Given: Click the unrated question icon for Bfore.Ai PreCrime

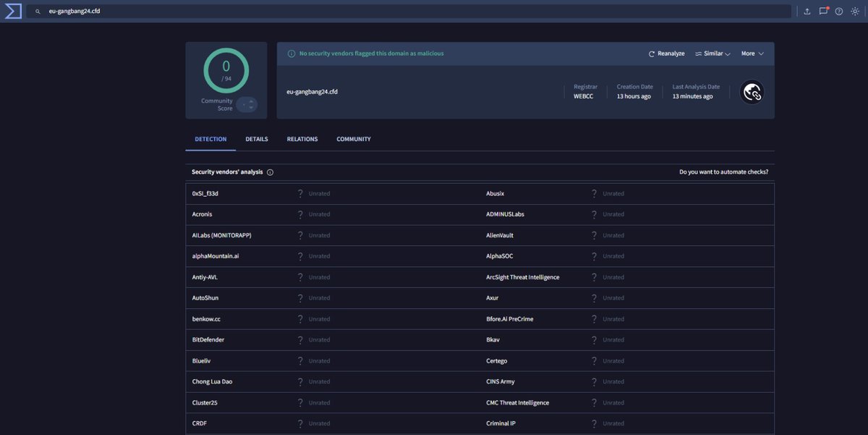Looking at the screenshot, I should (x=595, y=319).
